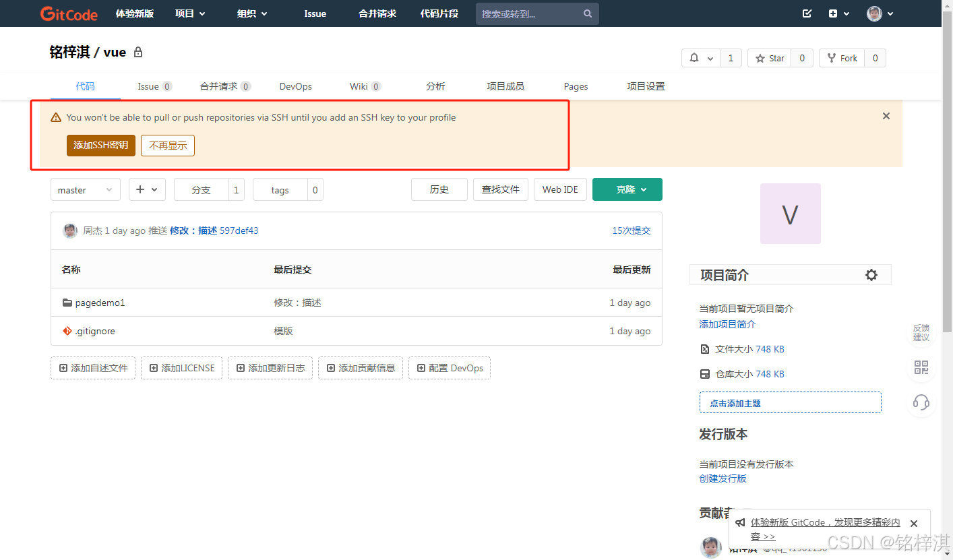This screenshot has width=953, height=560.
Task: Open the plus add-file dropdown
Action: [147, 189]
